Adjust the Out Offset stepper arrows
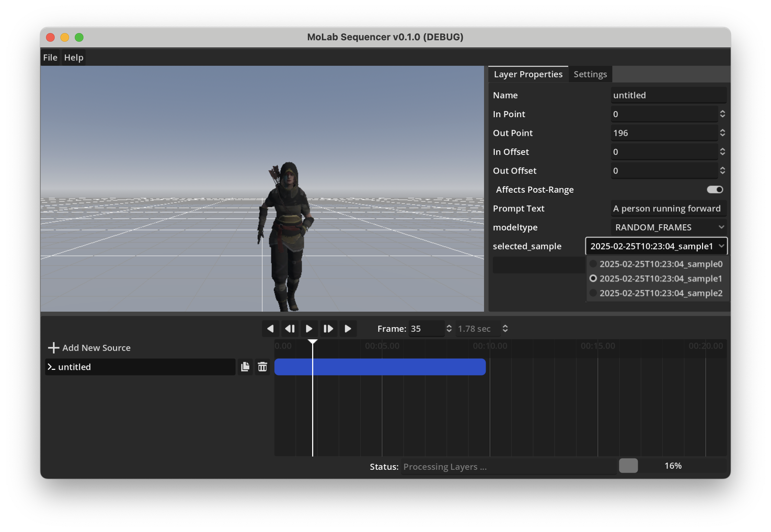 pyautogui.click(x=722, y=171)
